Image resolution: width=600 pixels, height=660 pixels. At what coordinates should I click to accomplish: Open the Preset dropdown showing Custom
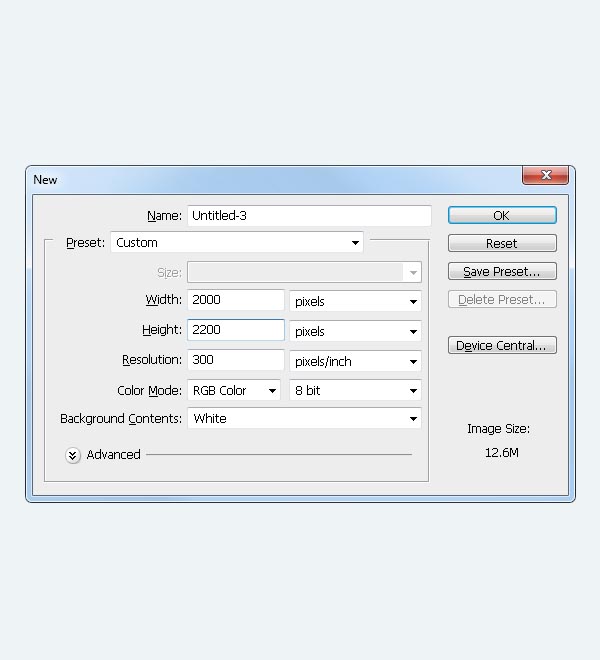(x=236, y=243)
